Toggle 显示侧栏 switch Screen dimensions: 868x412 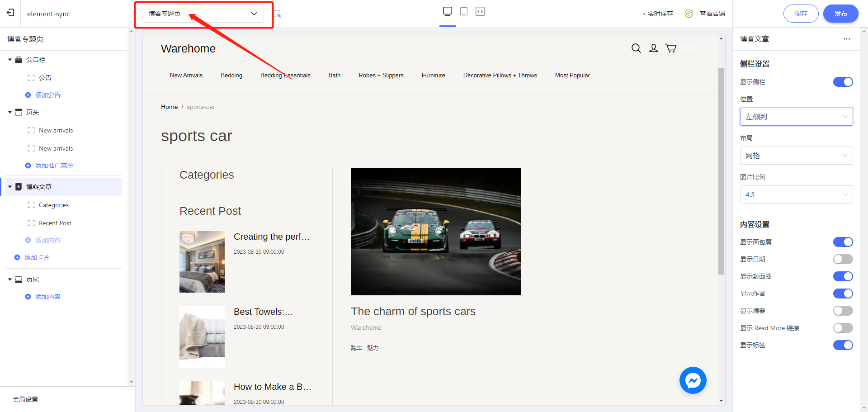click(843, 82)
